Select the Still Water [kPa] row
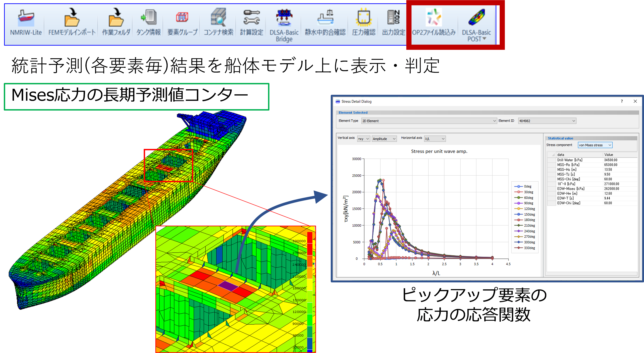Screen dimensions: 644x353 (x=592, y=160)
